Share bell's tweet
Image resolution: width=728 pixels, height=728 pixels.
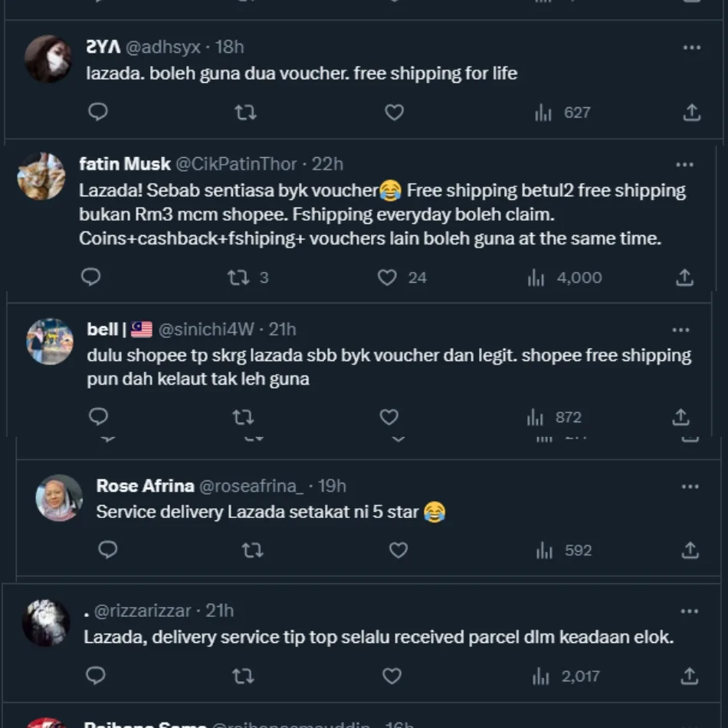tap(680, 418)
